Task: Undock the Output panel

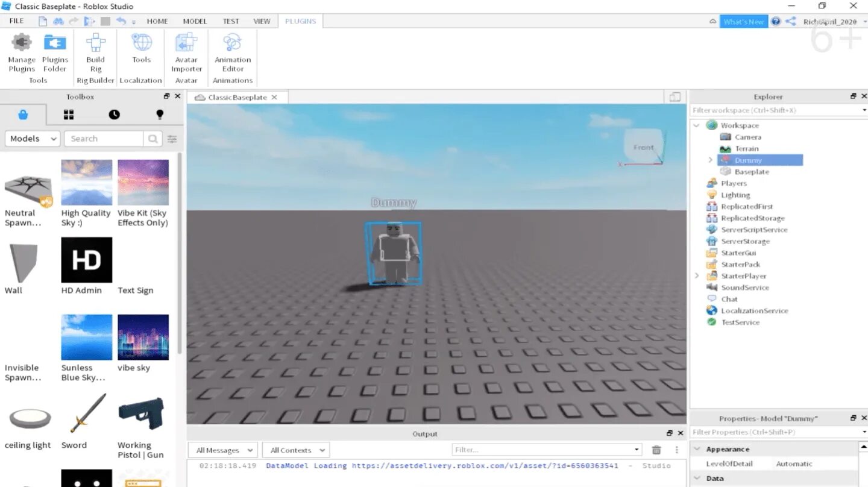Action: tap(670, 433)
